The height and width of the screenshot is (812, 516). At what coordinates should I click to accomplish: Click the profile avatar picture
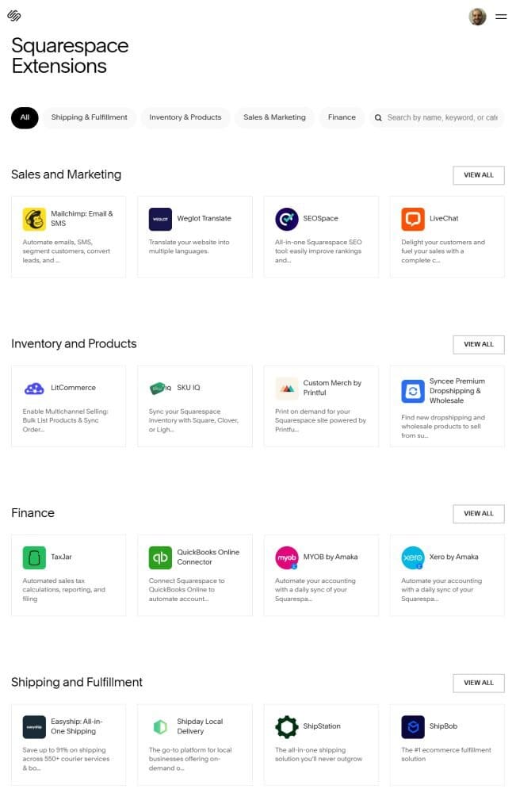point(477,16)
